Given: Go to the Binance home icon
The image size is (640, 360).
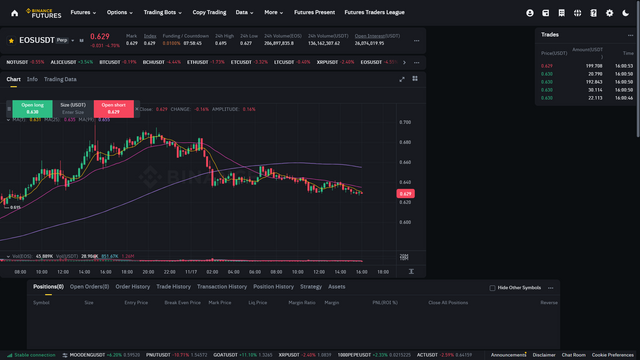Looking at the screenshot, I should (x=15, y=13).
